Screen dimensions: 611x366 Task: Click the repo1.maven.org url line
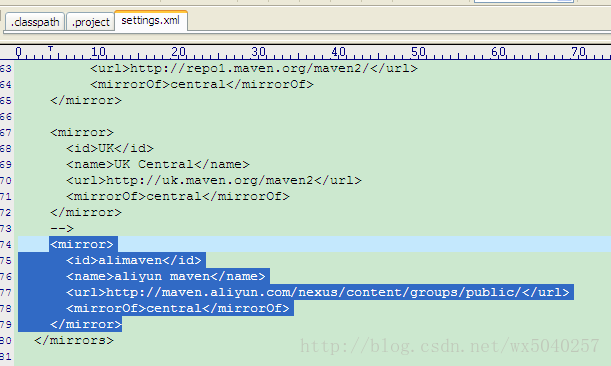pyautogui.click(x=254, y=69)
